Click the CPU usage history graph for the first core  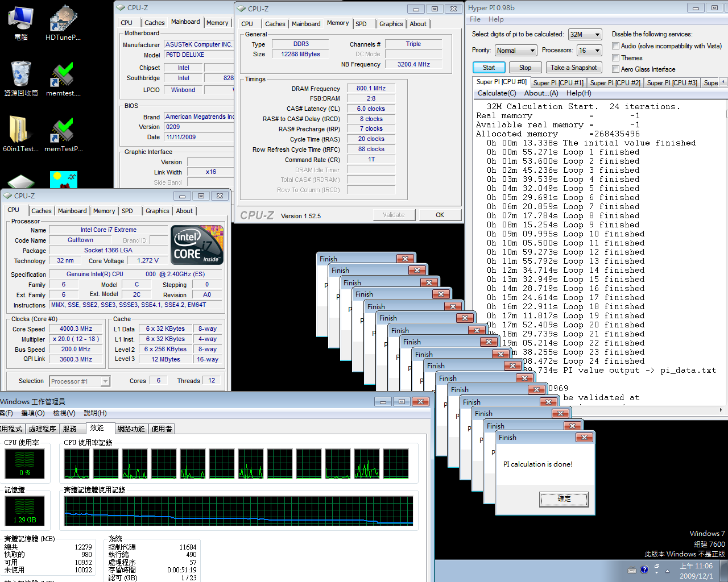(x=77, y=463)
